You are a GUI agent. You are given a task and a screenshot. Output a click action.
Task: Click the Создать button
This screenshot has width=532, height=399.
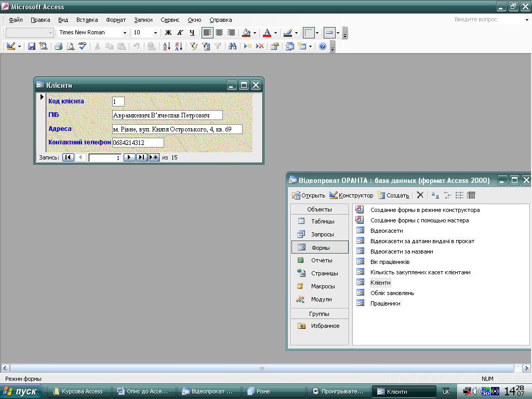pyautogui.click(x=394, y=195)
